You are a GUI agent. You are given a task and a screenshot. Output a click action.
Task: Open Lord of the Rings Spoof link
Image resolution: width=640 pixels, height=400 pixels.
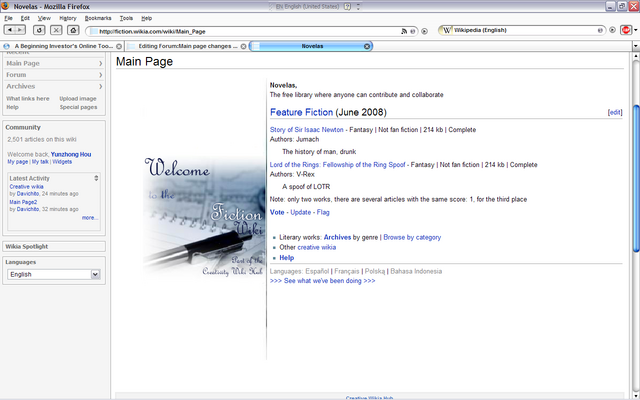point(338,165)
